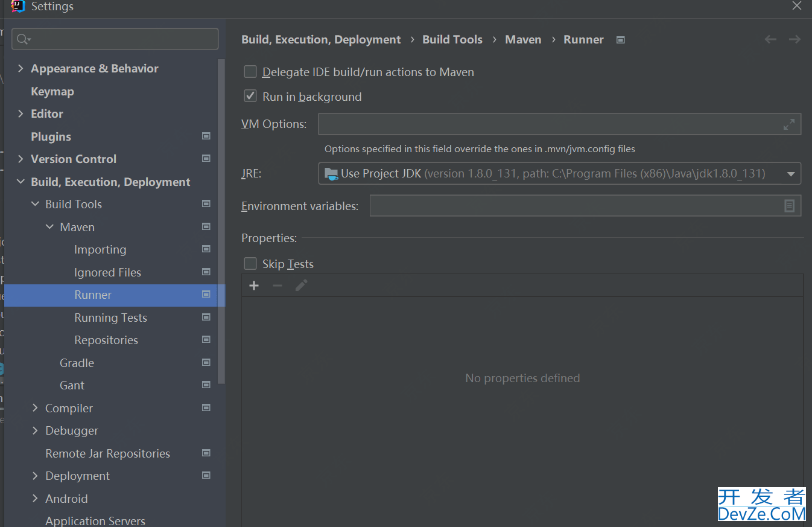Open Running Tests settings
The height and width of the screenshot is (527, 812).
(x=110, y=318)
